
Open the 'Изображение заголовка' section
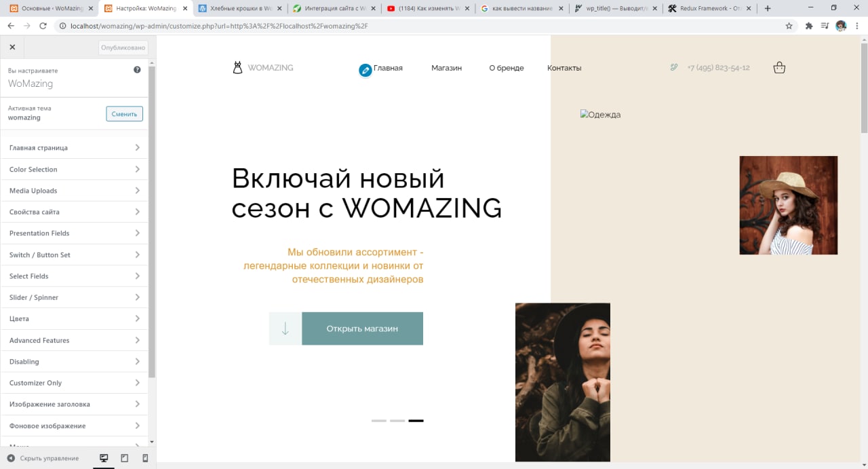tap(74, 405)
